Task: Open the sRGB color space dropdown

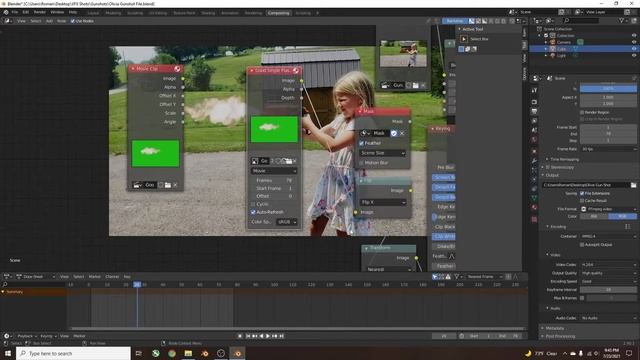Action: (287, 222)
